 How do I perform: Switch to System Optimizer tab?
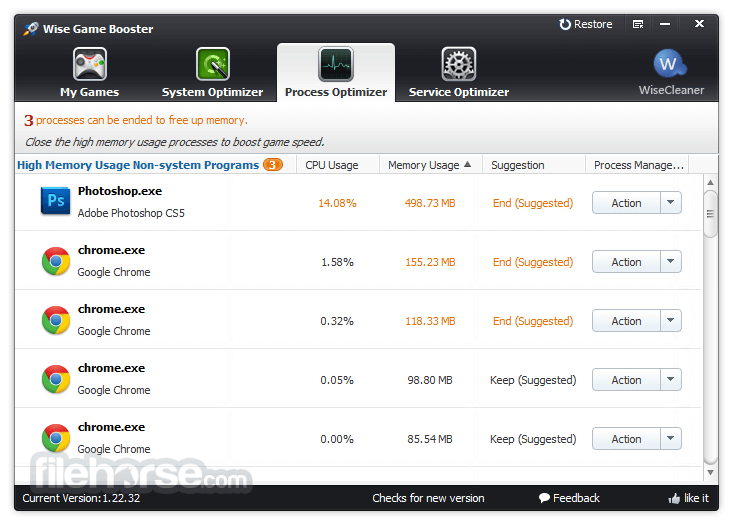(212, 72)
